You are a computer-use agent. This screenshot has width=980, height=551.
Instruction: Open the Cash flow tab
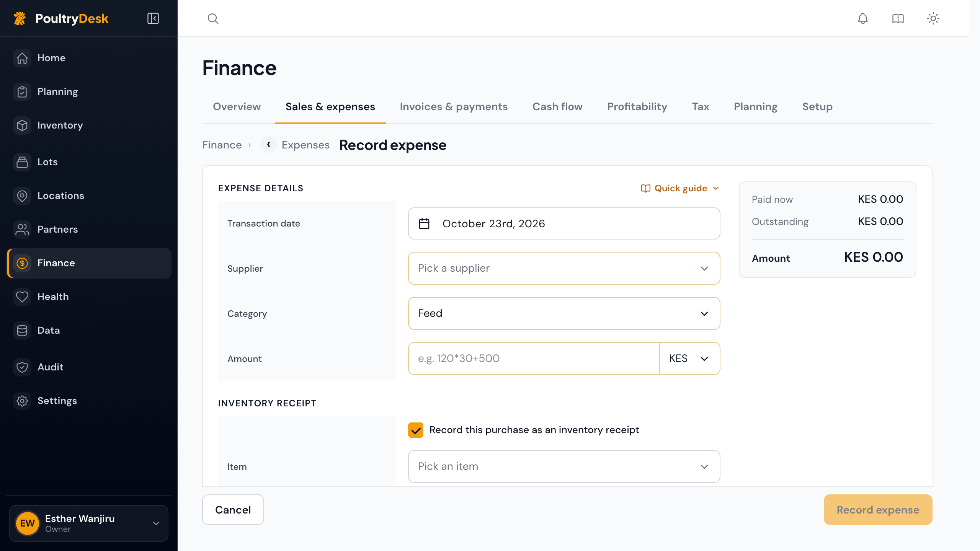click(x=557, y=107)
